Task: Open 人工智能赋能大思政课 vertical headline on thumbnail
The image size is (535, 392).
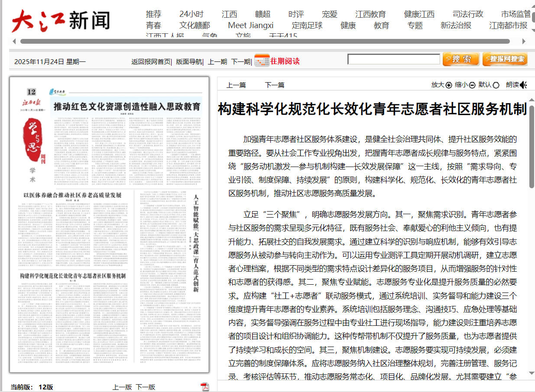Action: [195, 244]
